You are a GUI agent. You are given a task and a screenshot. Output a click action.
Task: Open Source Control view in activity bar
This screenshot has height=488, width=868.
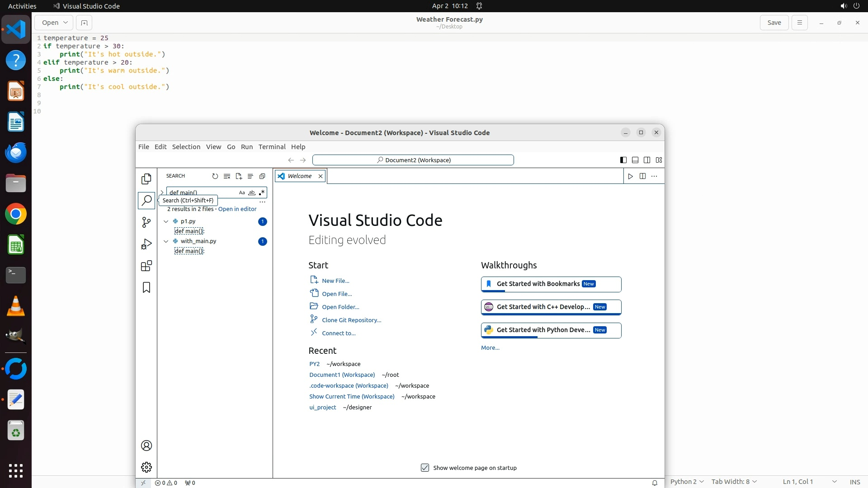point(146,222)
